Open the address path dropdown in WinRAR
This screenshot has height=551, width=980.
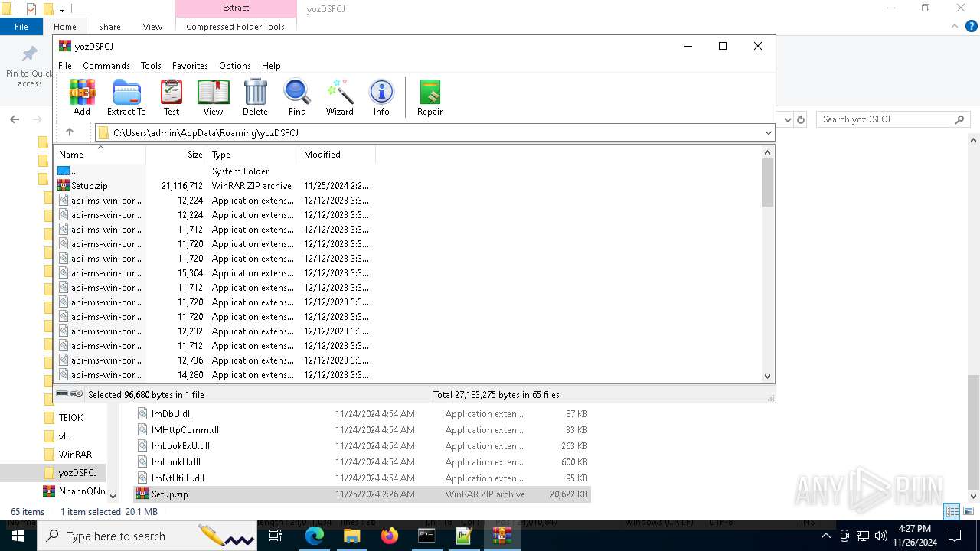point(768,132)
